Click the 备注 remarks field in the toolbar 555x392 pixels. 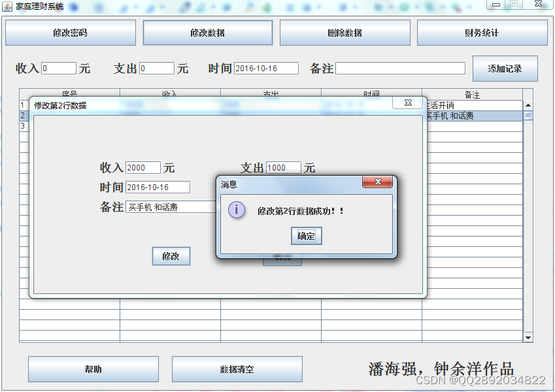pos(399,68)
